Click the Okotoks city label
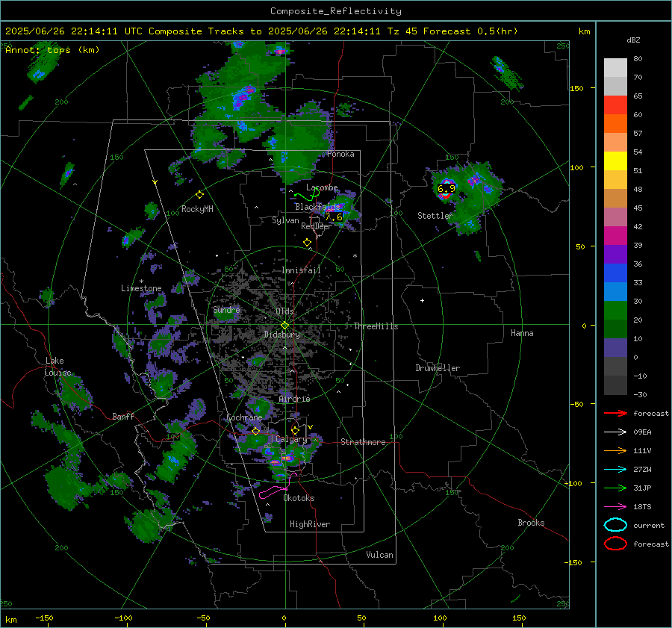The width and height of the screenshot is (672, 628). pyautogui.click(x=299, y=498)
